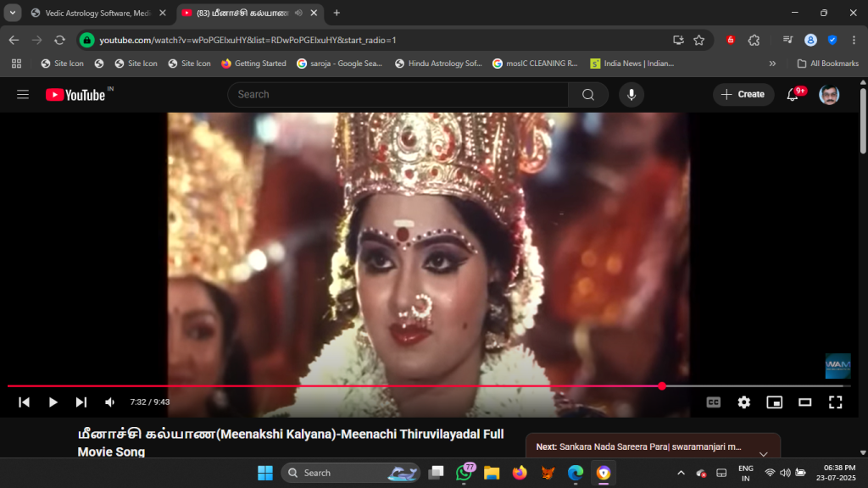Open Microsoft Edge from the taskbar

576,473
